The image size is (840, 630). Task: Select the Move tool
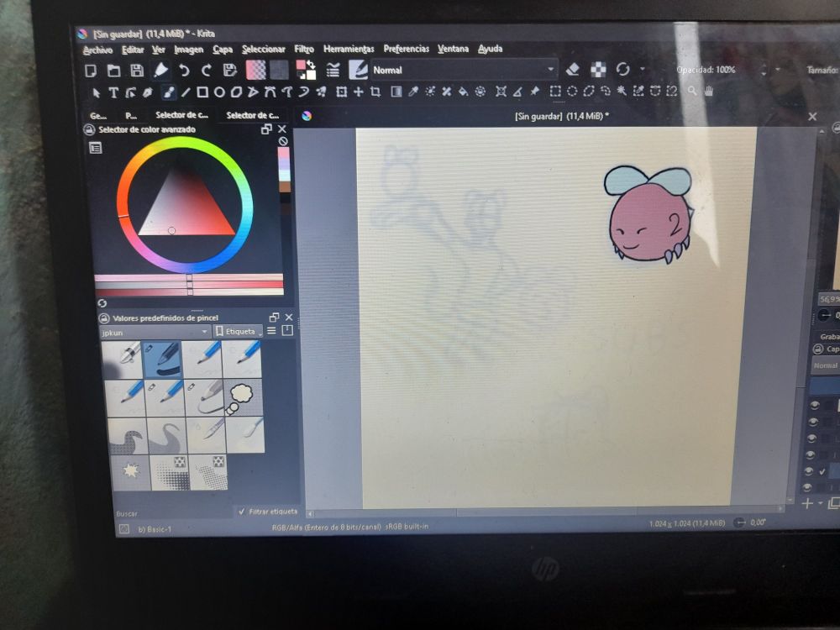(359, 92)
